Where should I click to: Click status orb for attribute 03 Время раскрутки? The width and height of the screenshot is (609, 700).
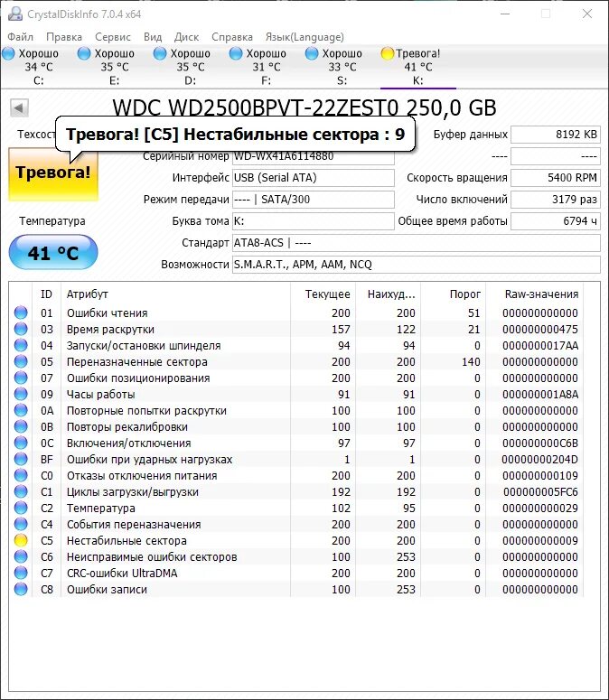(x=21, y=329)
